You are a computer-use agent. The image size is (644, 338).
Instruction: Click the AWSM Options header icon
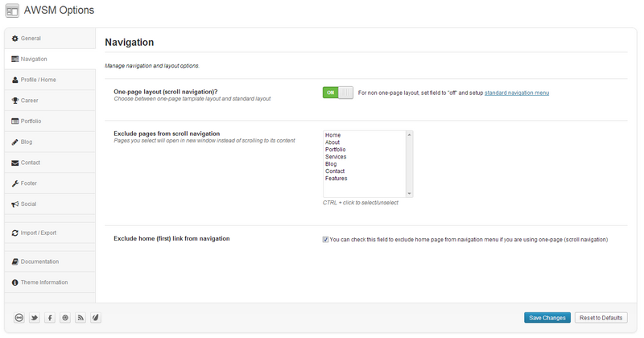click(x=12, y=10)
